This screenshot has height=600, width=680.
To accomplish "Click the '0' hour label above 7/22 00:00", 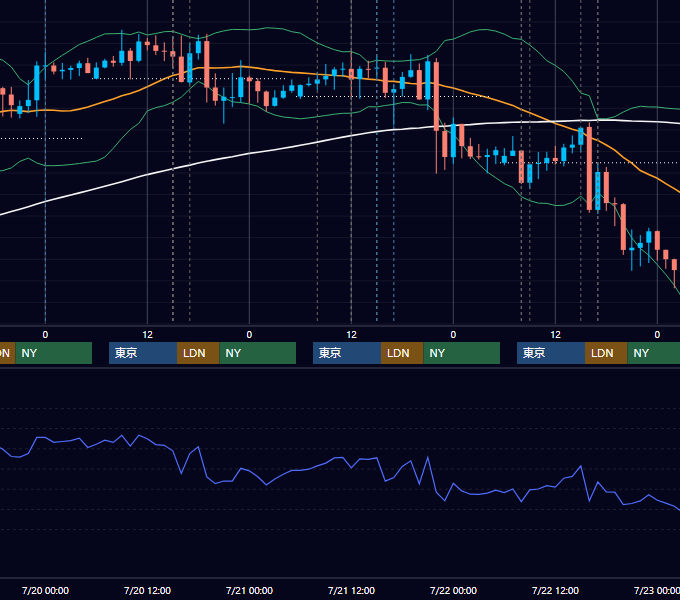I will tap(453, 335).
